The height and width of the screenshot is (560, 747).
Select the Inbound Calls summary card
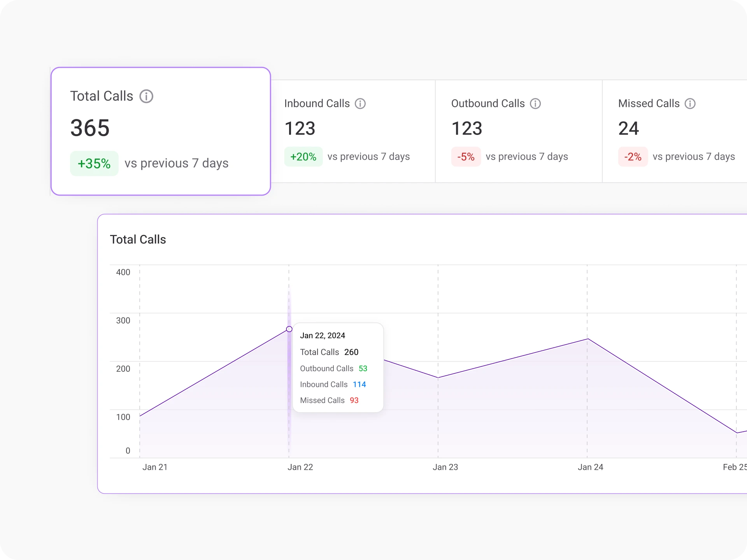coord(353,131)
